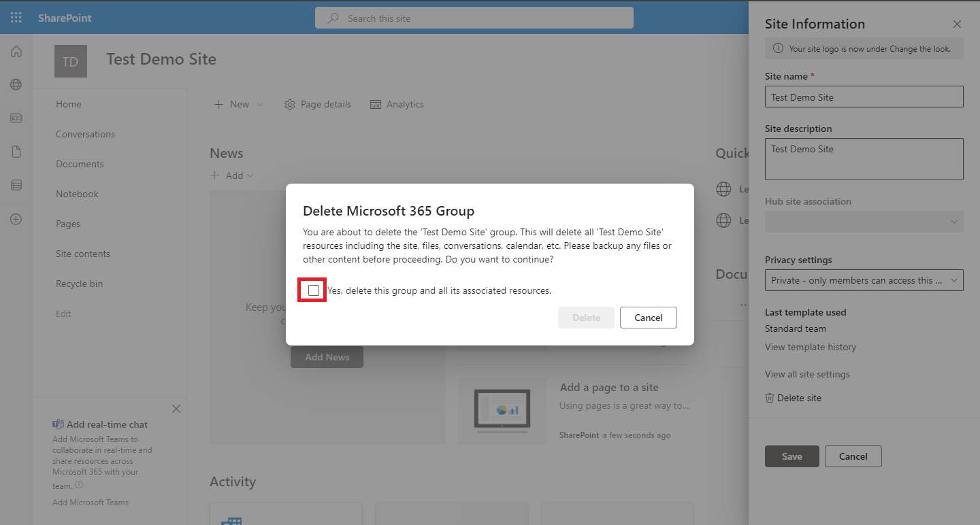Open the Hub site association dropdown
Screen dimensions: 980x525
pyautogui.click(x=863, y=222)
